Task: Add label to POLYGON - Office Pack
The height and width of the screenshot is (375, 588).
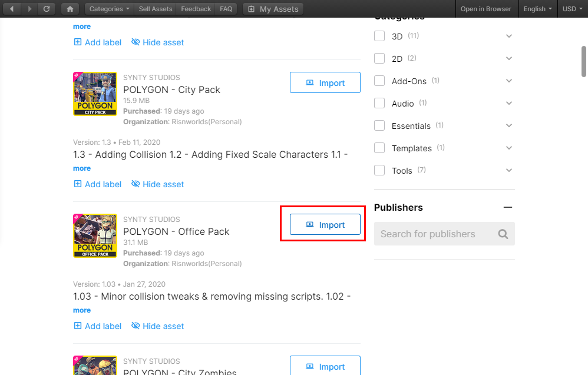Action: tap(97, 326)
